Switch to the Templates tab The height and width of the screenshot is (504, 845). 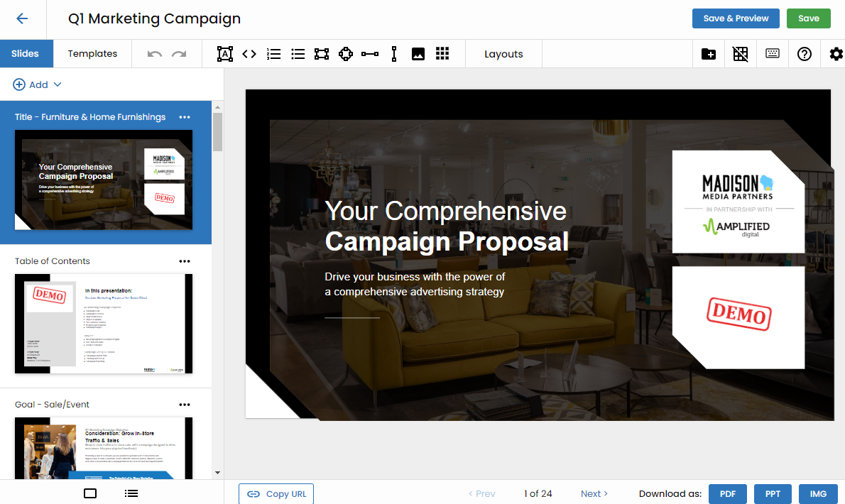click(92, 54)
